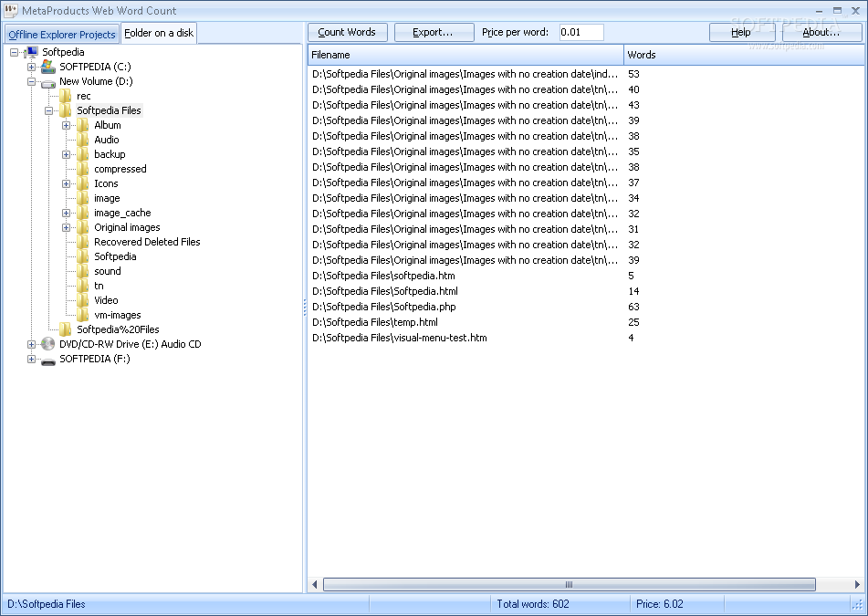Click the DVD/CD-RW Drive (E:) disc icon
The height and width of the screenshot is (616, 868).
48,344
